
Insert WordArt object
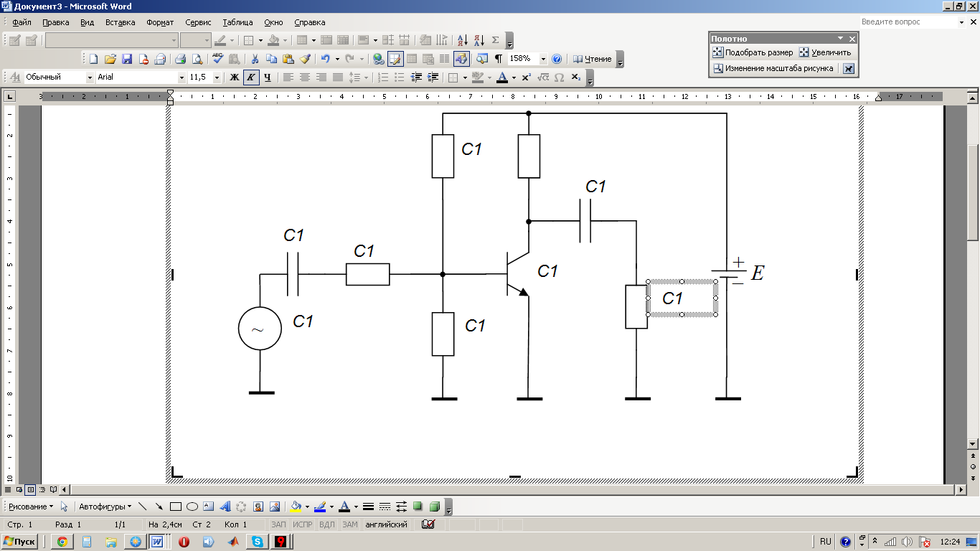pyautogui.click(x=225, y=507)
